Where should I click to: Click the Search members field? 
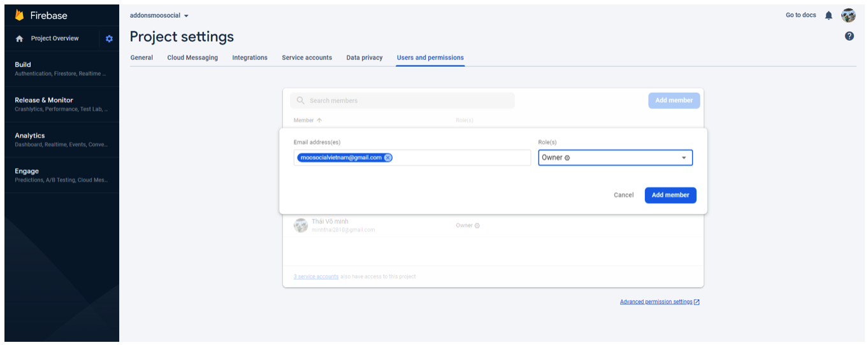tap(402, 101)
